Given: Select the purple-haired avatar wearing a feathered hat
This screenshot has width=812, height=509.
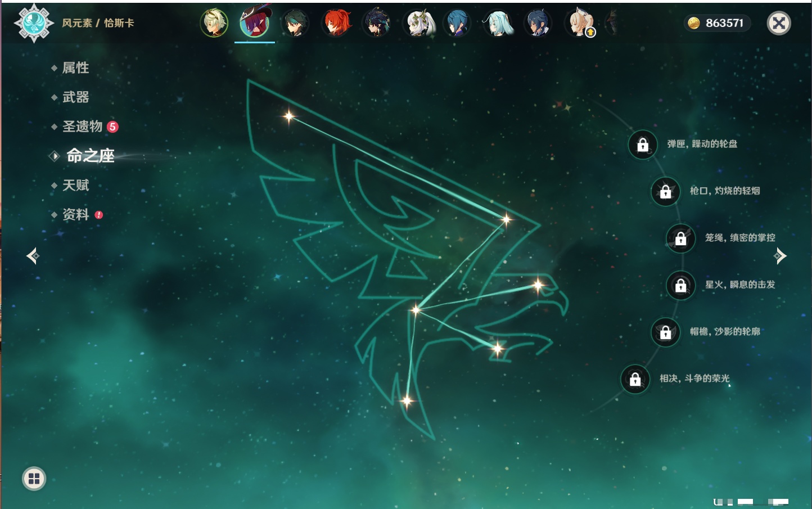Looking at the screenshot, I should tap(255, 22).
